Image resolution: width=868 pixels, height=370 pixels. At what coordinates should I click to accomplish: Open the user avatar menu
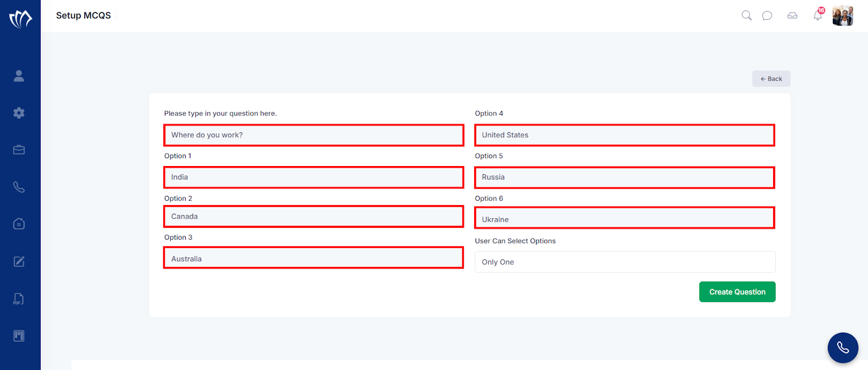tap(843, 16)
